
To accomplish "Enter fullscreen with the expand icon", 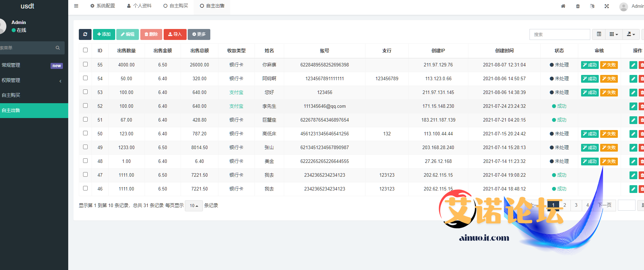I will click(607, 6).
